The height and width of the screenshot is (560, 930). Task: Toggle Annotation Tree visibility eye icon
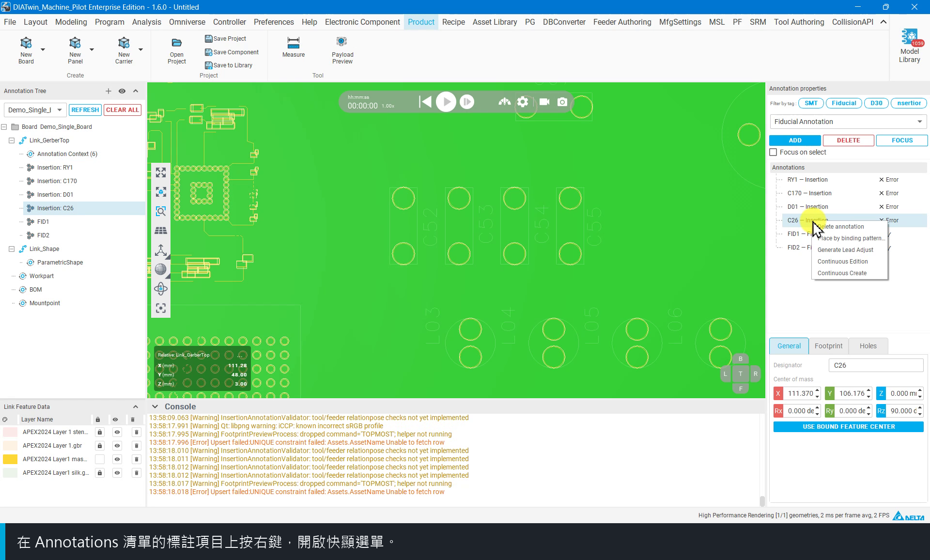pyautogui.click(x=122, y=91)
